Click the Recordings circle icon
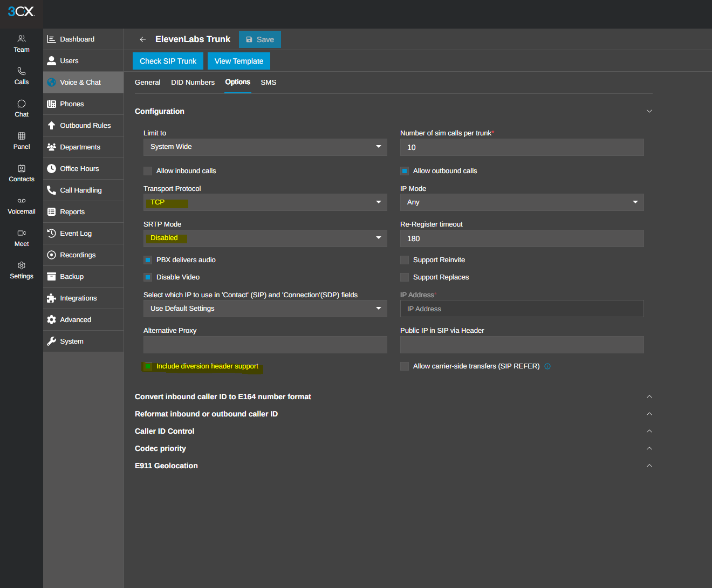712x588 pixels. [52, 255]
